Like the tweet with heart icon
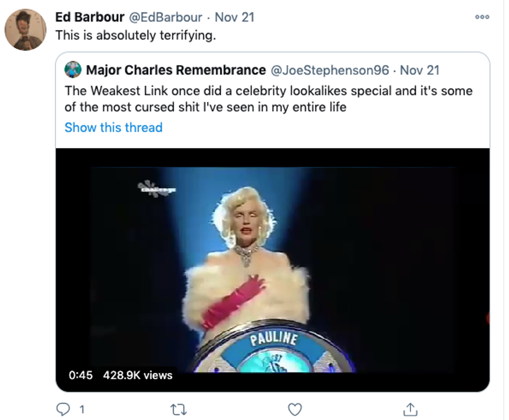Viewport: 509px width, 420px height. (x=294, y=409)
